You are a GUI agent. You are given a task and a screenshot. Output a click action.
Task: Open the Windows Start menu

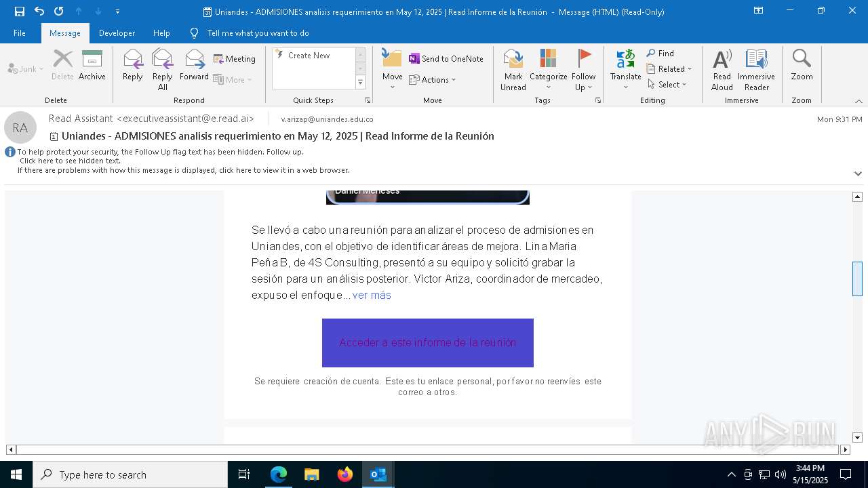16,474
